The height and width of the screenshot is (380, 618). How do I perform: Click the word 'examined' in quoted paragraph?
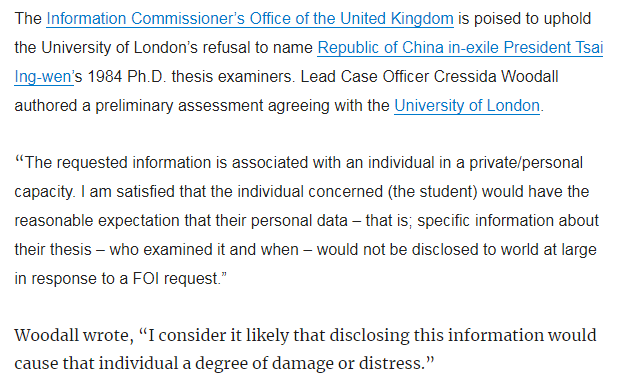pos(185,250)
